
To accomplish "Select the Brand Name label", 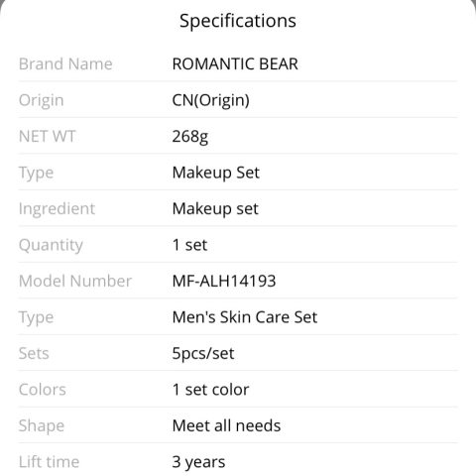I will pos(65,63).
